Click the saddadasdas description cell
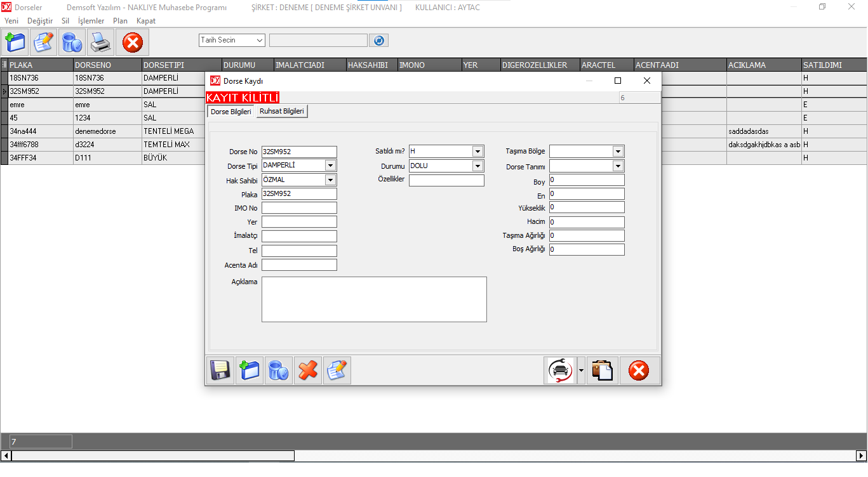Viewport: 868px width, 477px height. click(764, 131)
